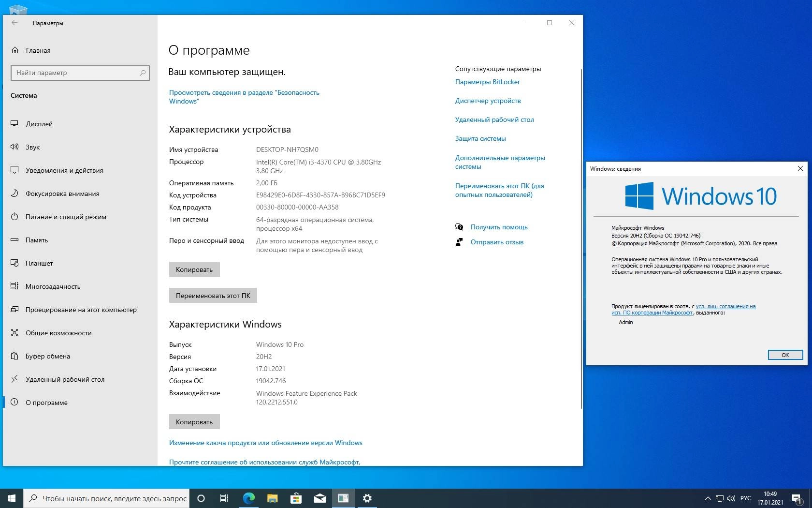The width and height of the screenshot is (812, 508).
Task: Select device name DESKTOP-NH7QSM0 text
Action: click(x=287, y=149)
